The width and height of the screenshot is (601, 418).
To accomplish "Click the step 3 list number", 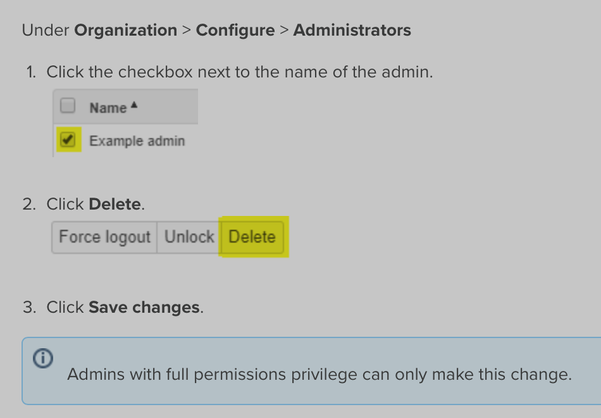I will (31, 307).
